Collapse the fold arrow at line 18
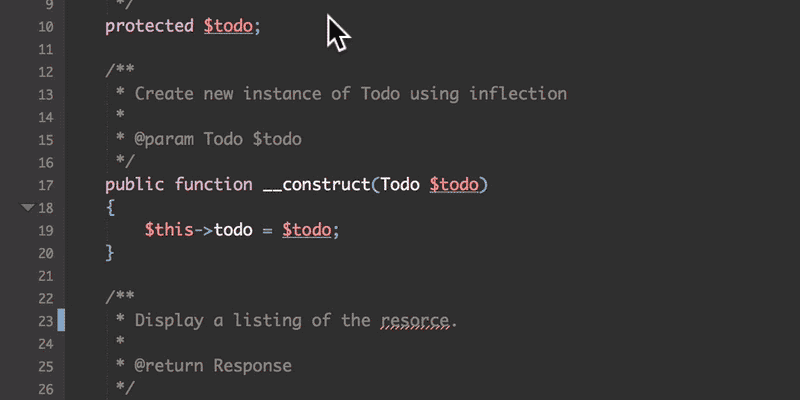 pos(27,207)
